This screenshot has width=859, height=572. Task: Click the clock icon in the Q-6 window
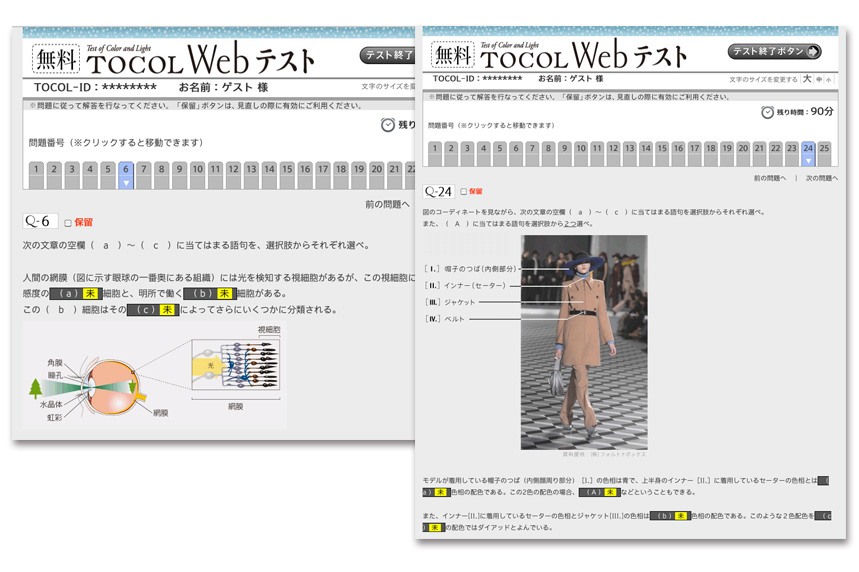pos(388,125)
